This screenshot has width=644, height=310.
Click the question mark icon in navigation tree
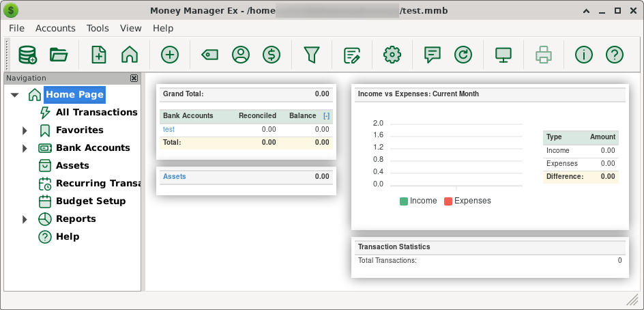click(x=45, y=237)
